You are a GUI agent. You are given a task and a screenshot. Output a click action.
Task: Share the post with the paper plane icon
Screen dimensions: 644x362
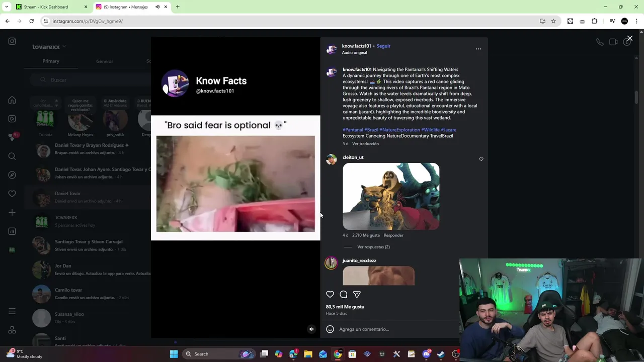[357, 294]
